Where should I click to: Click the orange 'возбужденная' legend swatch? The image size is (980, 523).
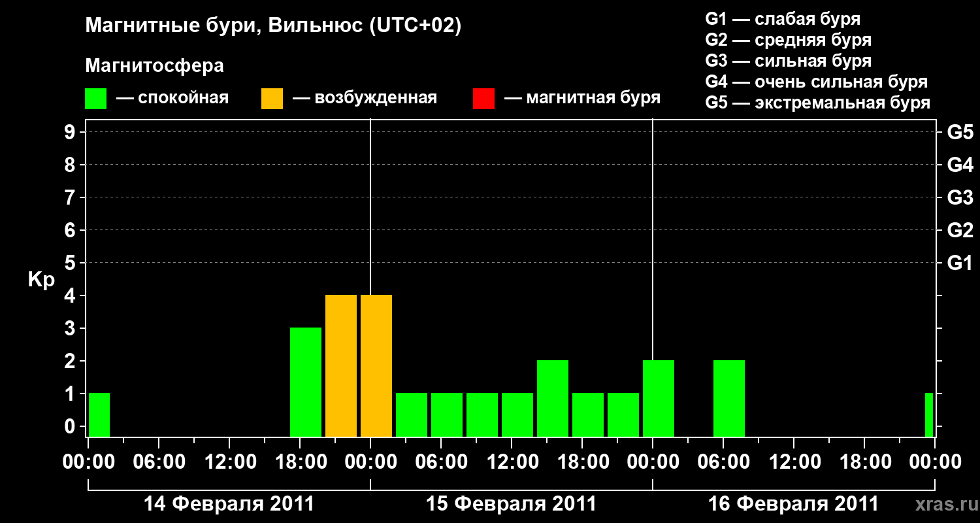click(x=272, y=98)
